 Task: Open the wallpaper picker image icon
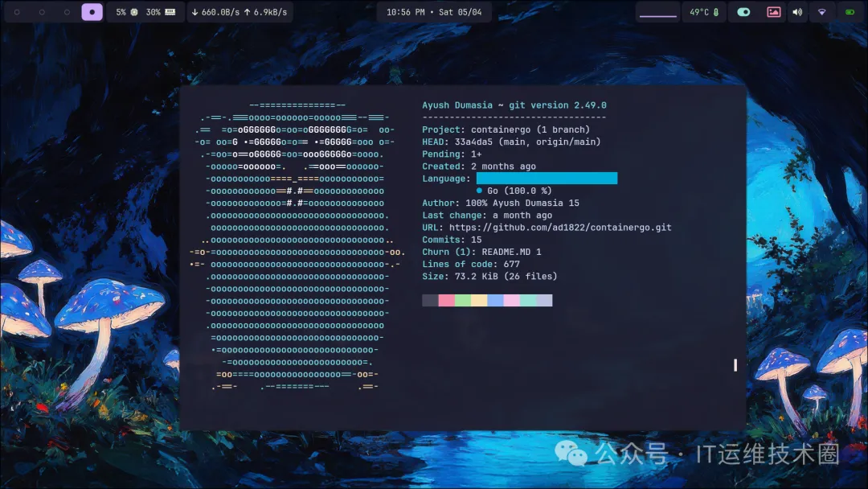(x=773, y=12)
